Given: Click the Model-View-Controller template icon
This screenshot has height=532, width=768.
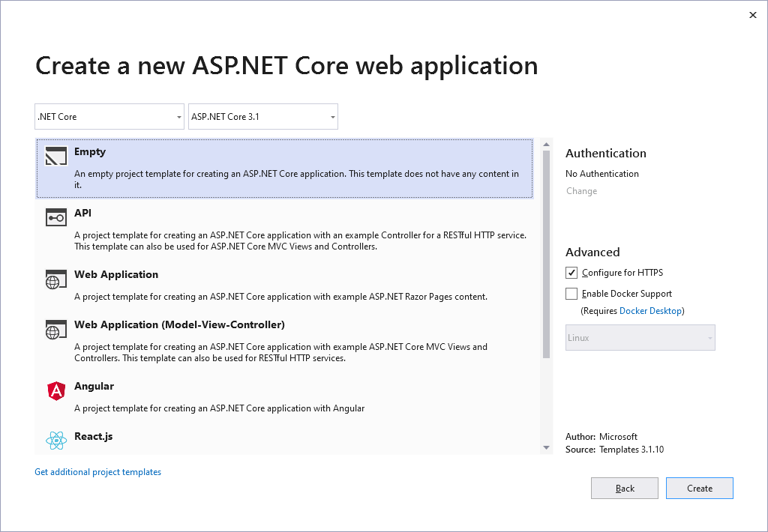Looking at the screenshot, I should (x=56, y=330).
